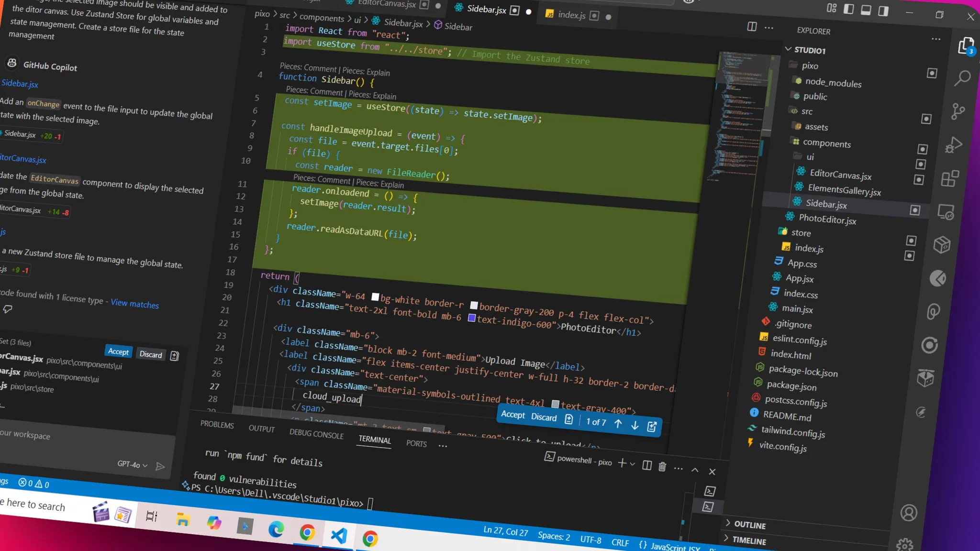The width and height of the screenshot is (980, 551).
Task: Open the DEBUG CONSOLE panel tab
Action: [x=316, y=434]
